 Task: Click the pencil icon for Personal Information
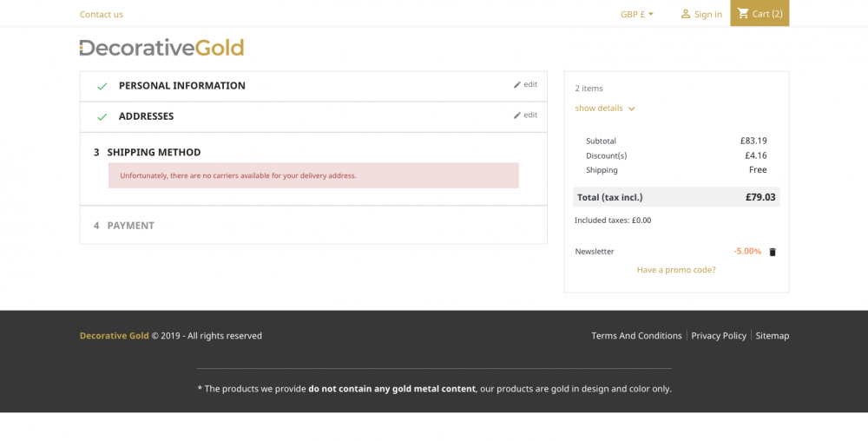click(x=517, y=85)
